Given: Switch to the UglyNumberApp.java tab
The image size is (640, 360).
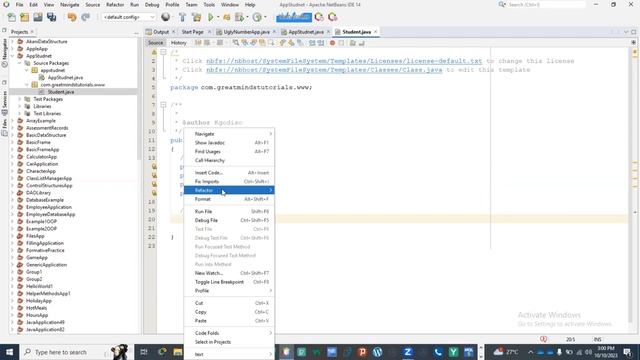Looking at the screenshot, I should coord(247,32).
